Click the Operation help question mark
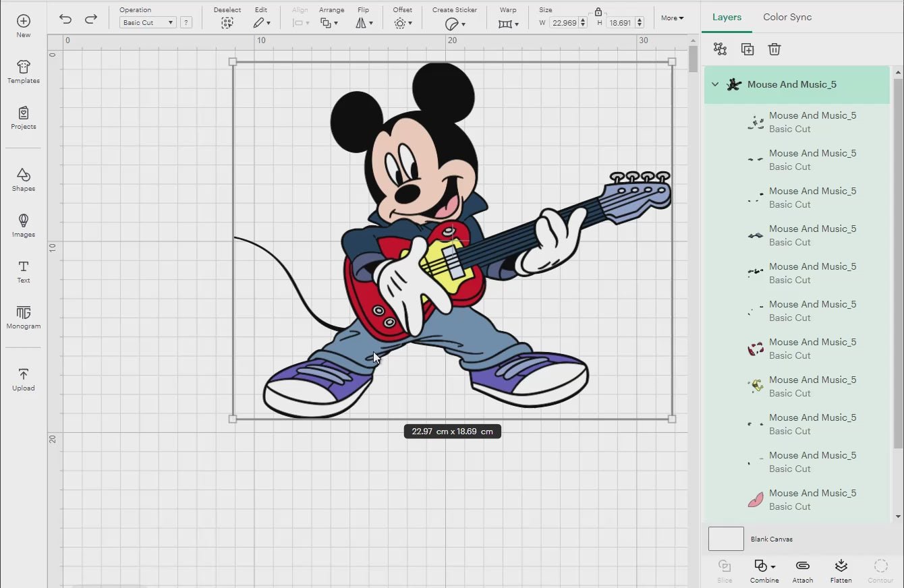This screenshot has width=904, height=588. point(186,22)
